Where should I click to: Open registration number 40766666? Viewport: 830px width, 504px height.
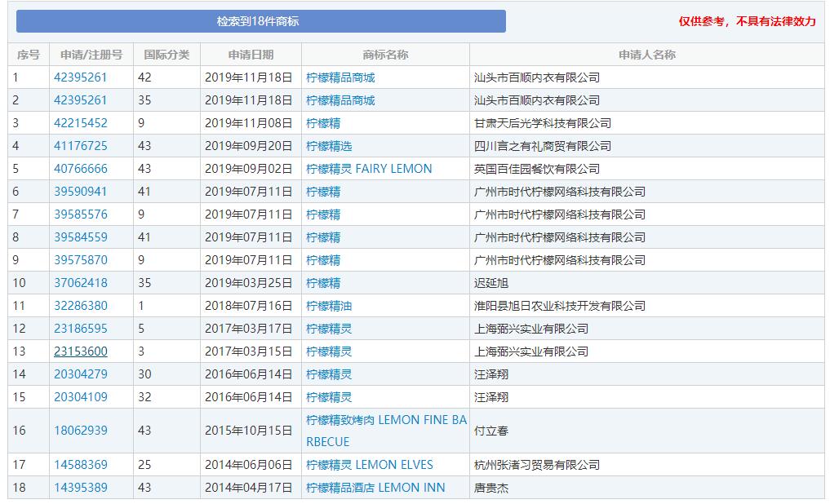pos(80,169)
